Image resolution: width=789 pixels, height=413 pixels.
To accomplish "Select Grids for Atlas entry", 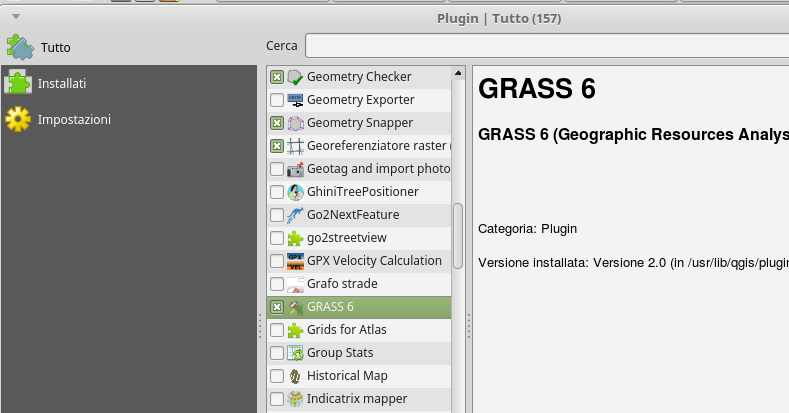I will point(359,330).
